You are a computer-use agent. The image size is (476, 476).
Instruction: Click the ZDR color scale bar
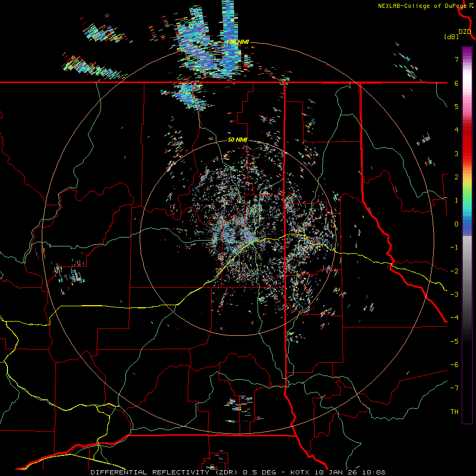click(467, 235)
